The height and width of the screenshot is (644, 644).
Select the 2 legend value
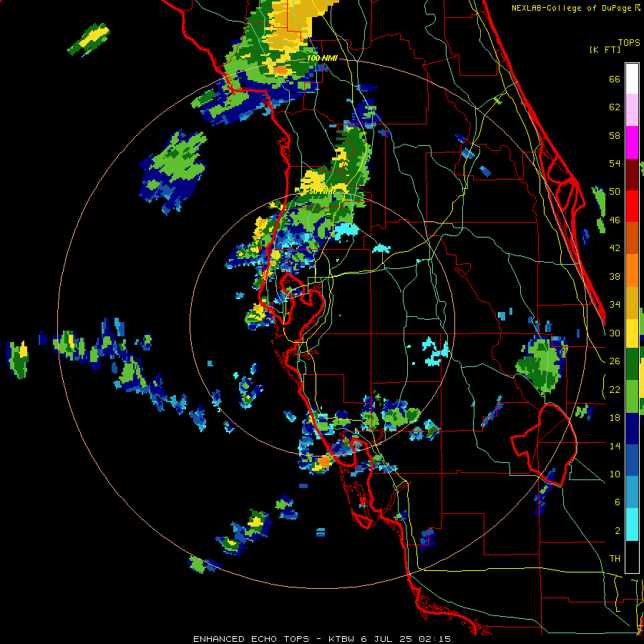click(x=618, y=531)
